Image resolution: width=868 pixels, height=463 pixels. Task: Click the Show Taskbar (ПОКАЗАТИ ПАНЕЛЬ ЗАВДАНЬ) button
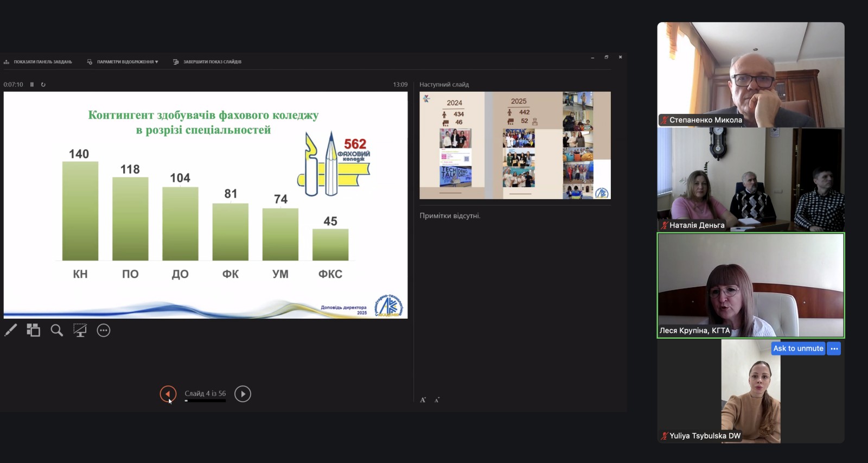point(38,62)
